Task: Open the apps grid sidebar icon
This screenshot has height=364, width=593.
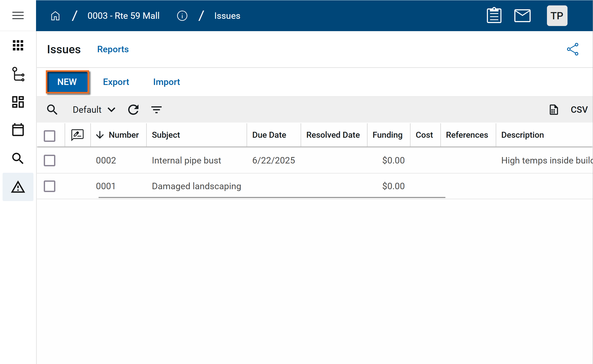Action: point(18,45)
